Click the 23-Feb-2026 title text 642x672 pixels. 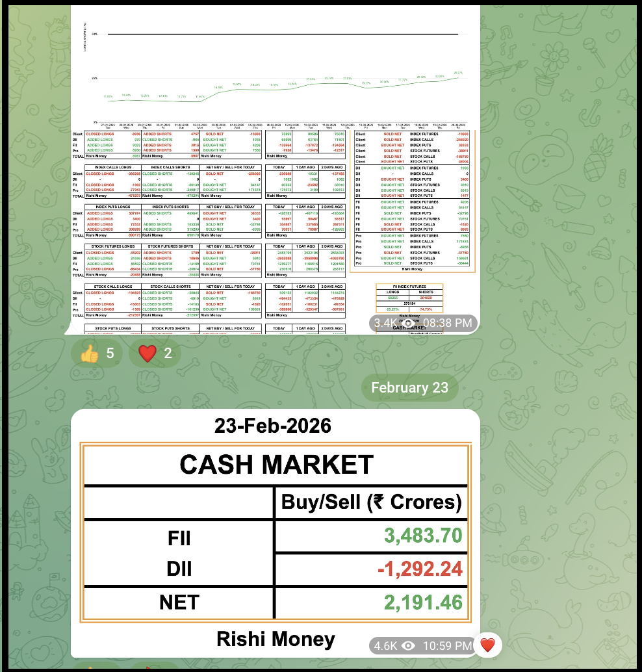272,426
